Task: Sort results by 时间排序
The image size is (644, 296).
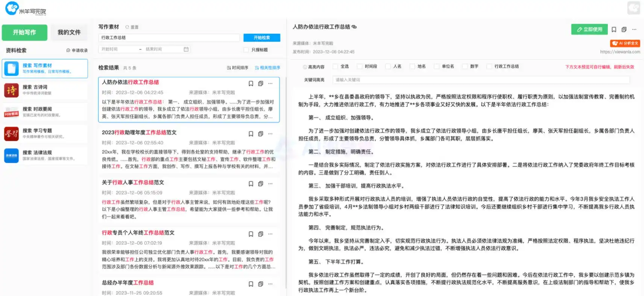Action: click(237, 68)
